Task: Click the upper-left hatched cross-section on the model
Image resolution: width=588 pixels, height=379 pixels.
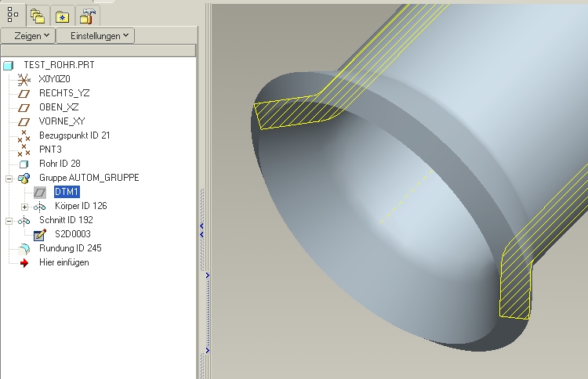Action: [x=296, y=112]
